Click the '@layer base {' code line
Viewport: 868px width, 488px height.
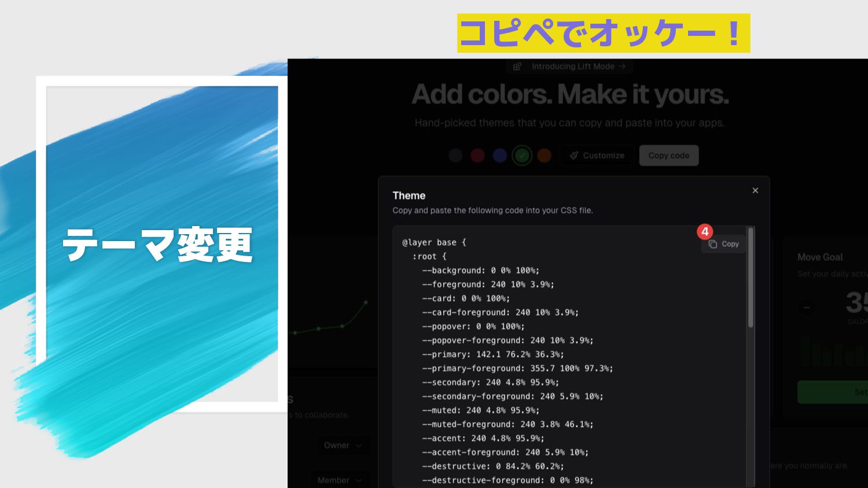pyautogui.click(x=434, y=242)
